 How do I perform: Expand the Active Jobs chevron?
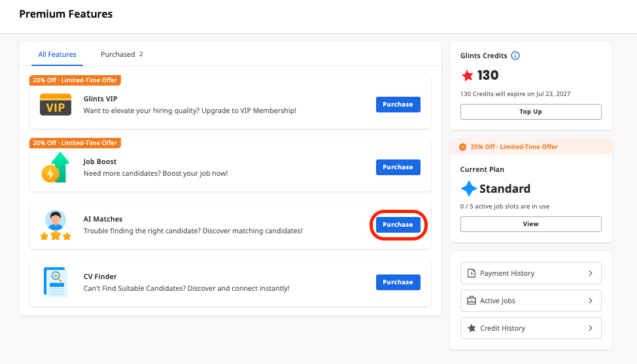(x=591, y=301)
